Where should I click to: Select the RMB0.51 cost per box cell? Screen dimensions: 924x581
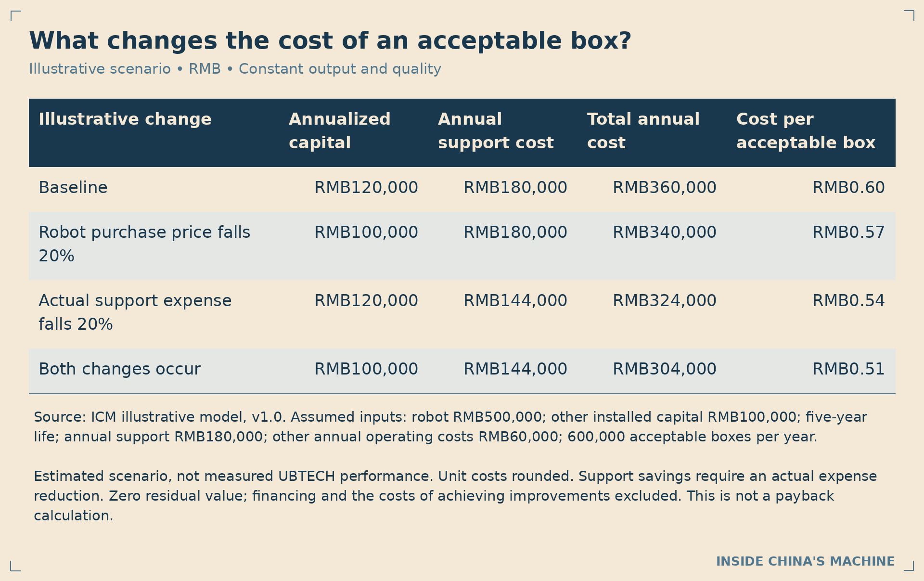848,369
